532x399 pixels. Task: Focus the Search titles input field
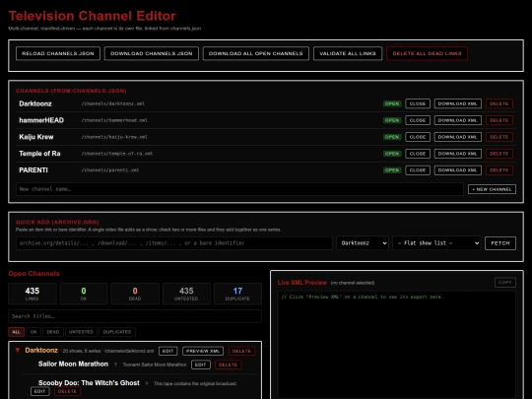135,316
